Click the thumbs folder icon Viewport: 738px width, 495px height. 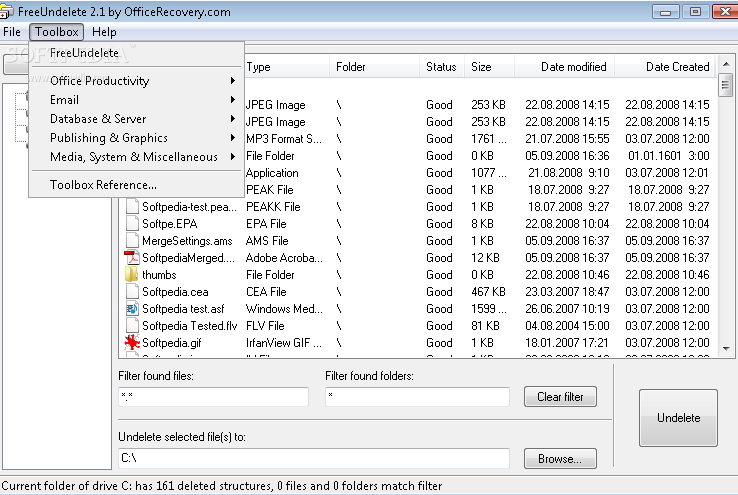pos(132,275)
